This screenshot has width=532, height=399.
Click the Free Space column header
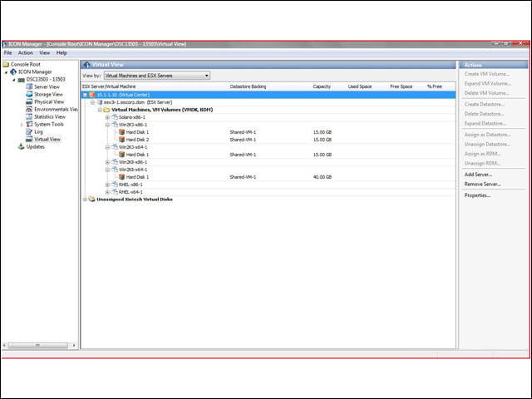(401, 86)
